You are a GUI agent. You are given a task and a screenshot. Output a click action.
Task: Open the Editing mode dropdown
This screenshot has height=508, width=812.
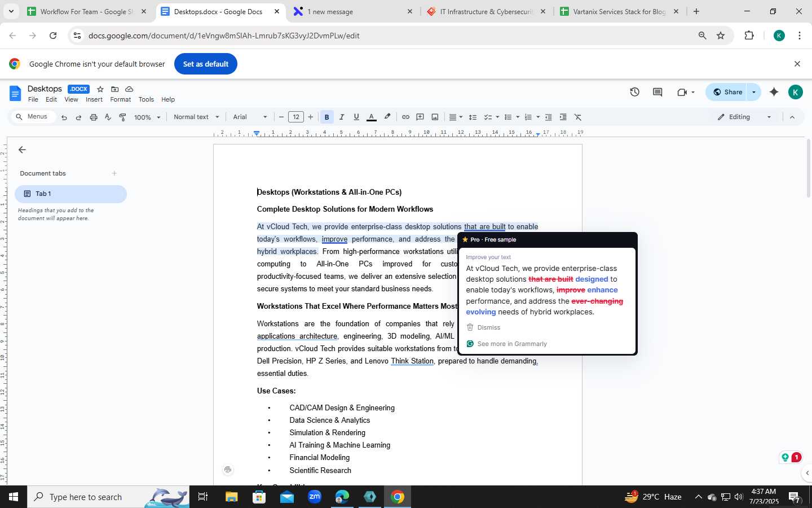point(744,117)
